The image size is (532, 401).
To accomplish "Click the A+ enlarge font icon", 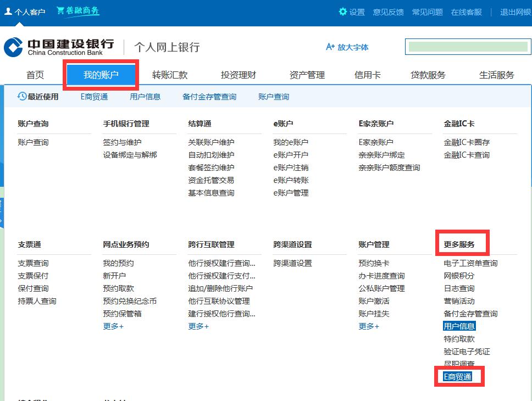I will [330, 47].
